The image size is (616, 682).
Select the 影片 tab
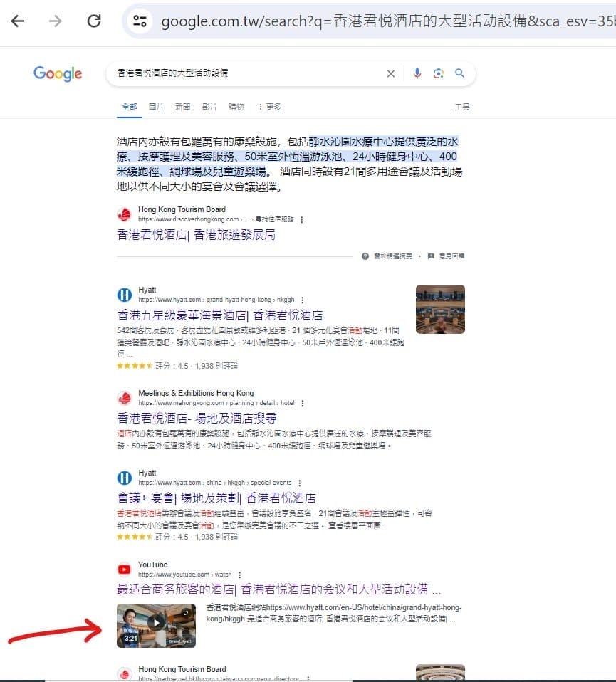[x=209, y=107]
